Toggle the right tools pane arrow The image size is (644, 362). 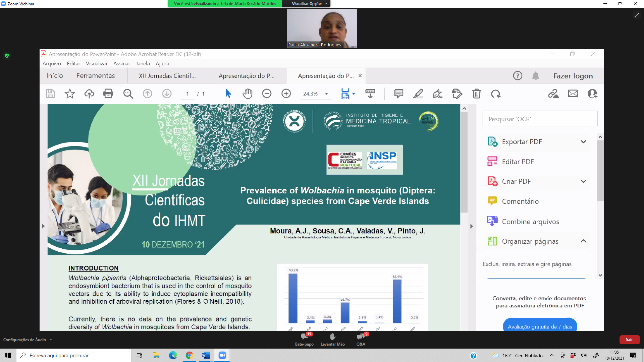click(x=471, y=226)
